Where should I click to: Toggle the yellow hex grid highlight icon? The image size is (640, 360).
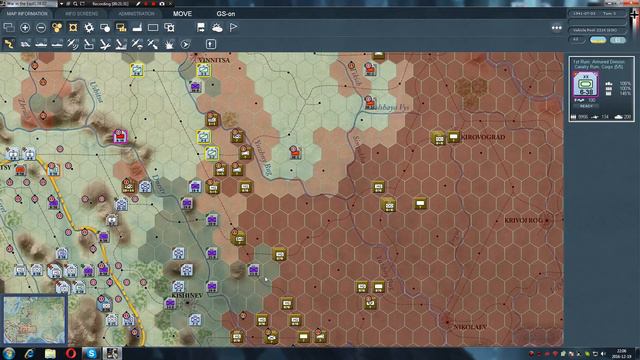coord(73,28)
